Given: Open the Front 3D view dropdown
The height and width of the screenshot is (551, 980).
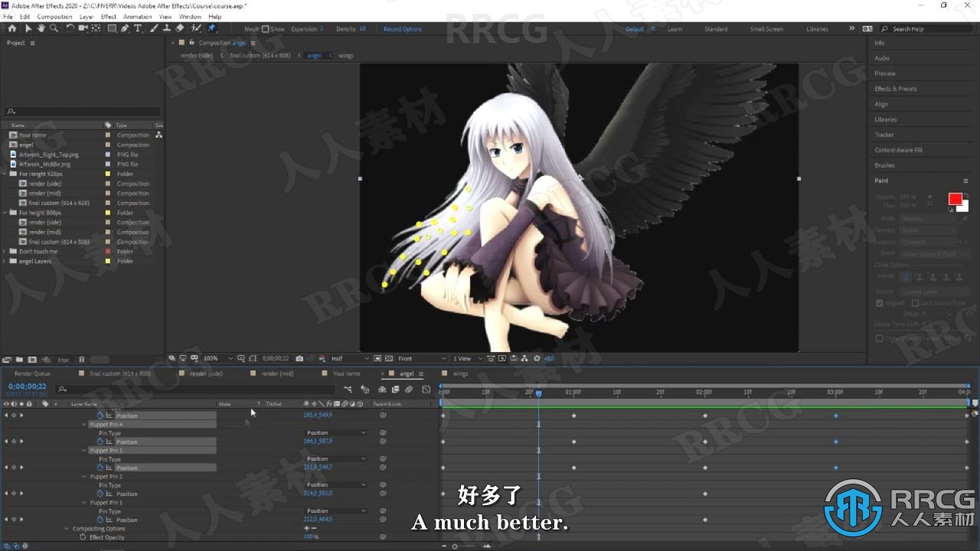Looking at the screenshot, I should point(422,358).
